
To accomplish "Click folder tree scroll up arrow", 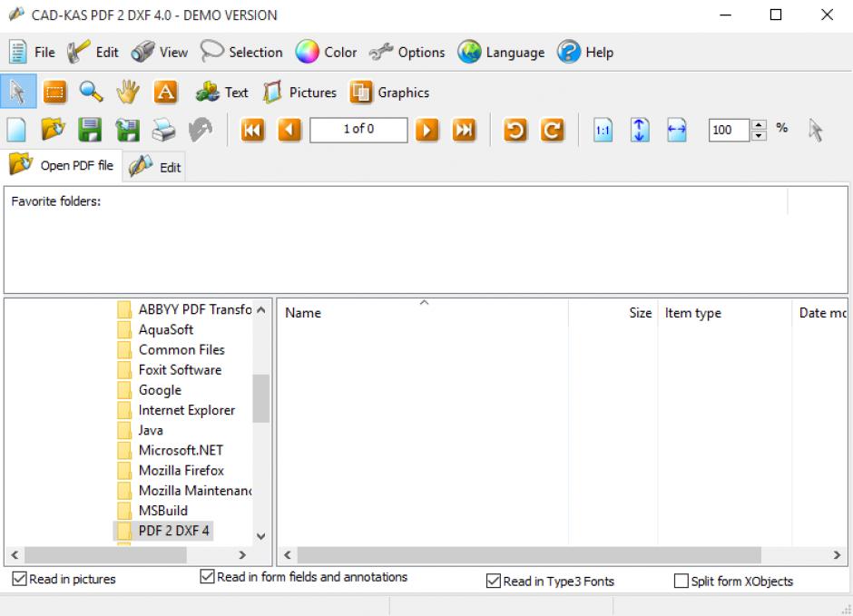I will (261, 310).
